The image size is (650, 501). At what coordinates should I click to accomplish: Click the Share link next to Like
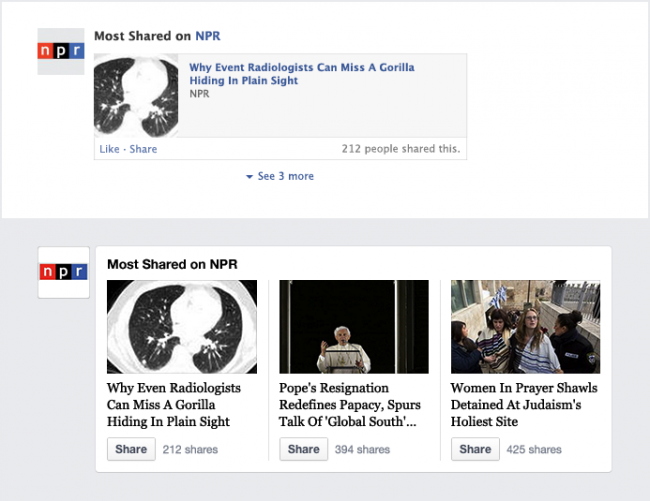[143, 149]
